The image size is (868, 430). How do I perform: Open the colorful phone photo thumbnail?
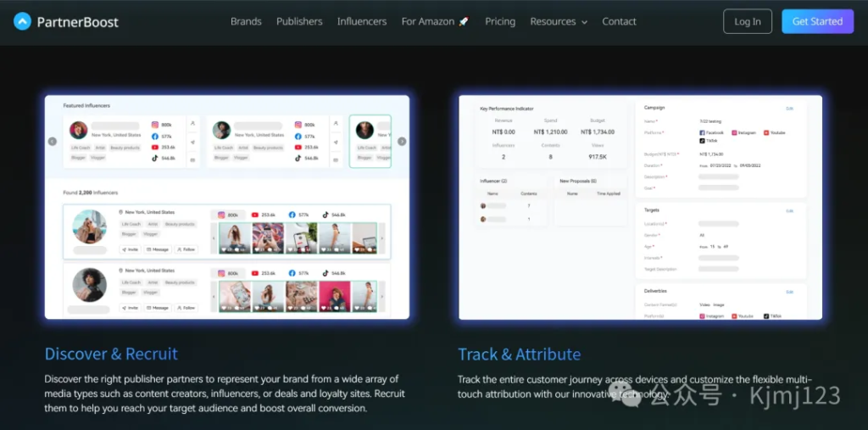click(269, 238)
